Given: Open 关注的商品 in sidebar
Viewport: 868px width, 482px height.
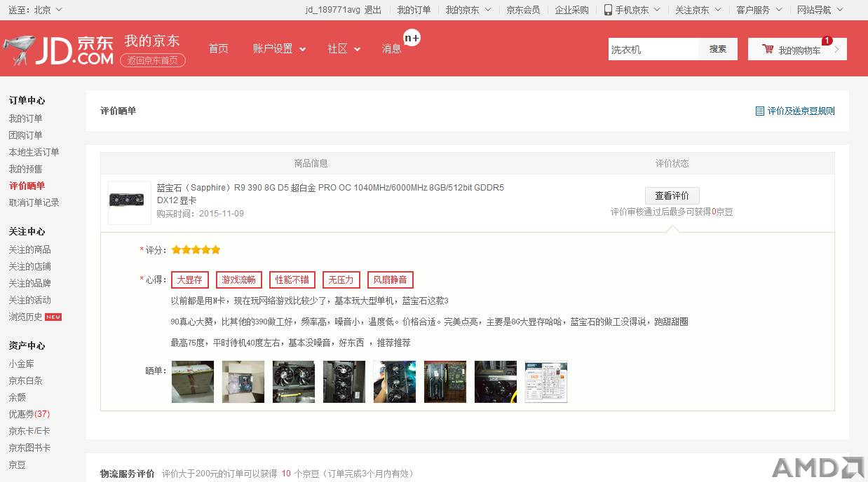Looking at the screenshot, I should point(29,249).
